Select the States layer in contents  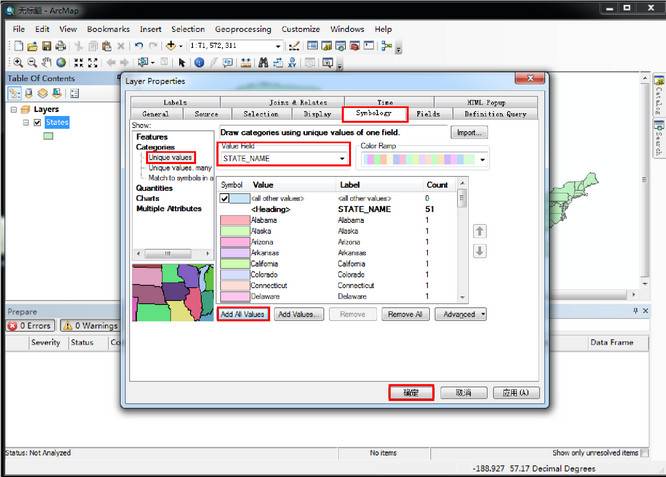57,122
